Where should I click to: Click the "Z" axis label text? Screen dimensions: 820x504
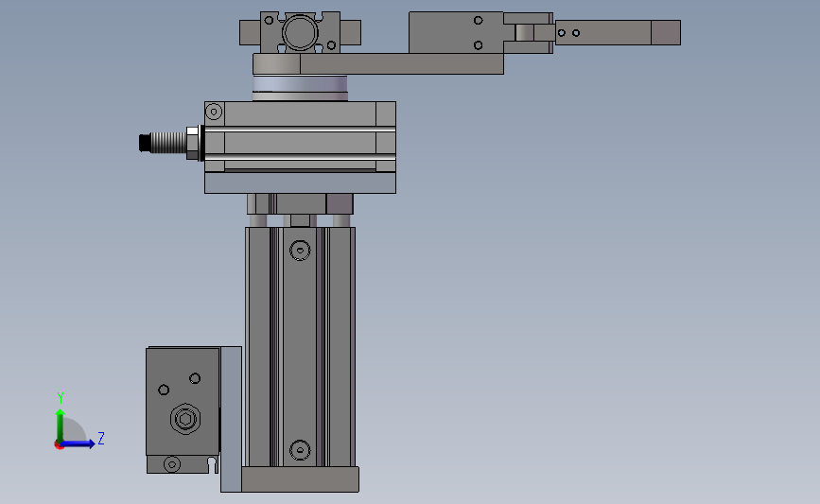pyautogui.click(x=101, y=438)
